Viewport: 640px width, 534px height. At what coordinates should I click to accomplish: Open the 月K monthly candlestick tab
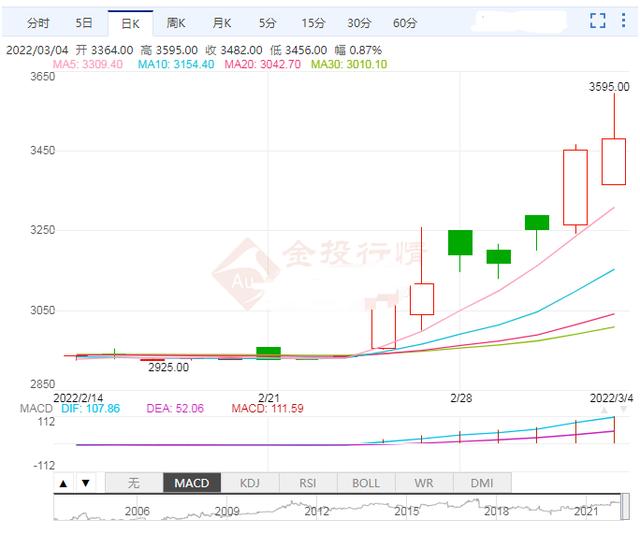point(221,22)
